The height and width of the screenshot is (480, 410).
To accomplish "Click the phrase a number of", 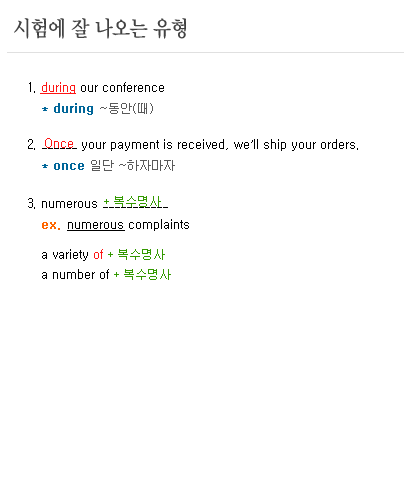I will [x=75, y=275].
